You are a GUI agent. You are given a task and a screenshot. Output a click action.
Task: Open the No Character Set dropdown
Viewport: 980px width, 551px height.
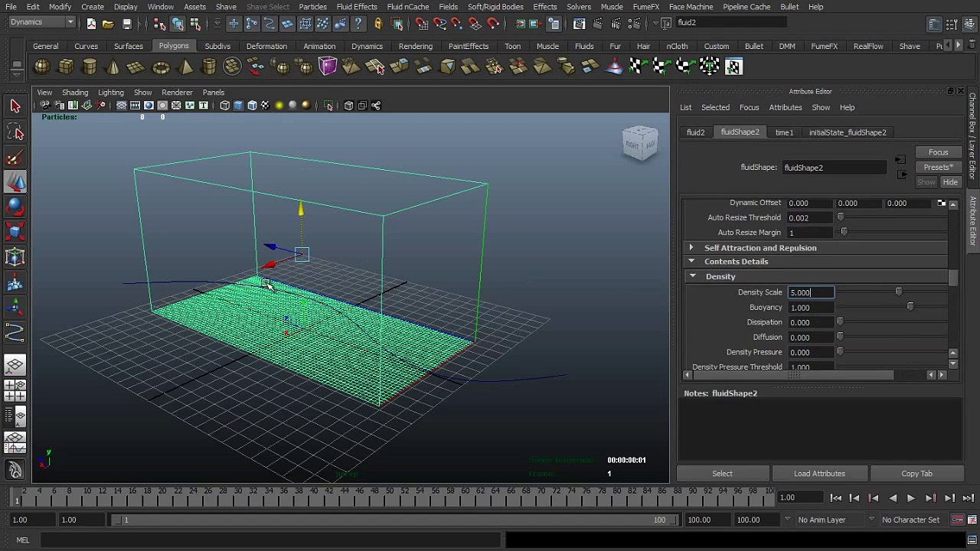914,520
